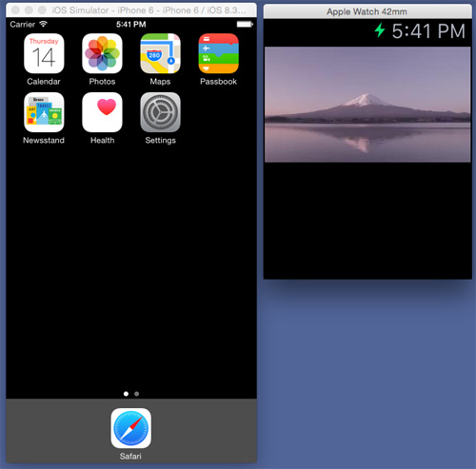Open the Newsstand folder
The width and height of the screenshot is (476, 469).
pos(44,112)
